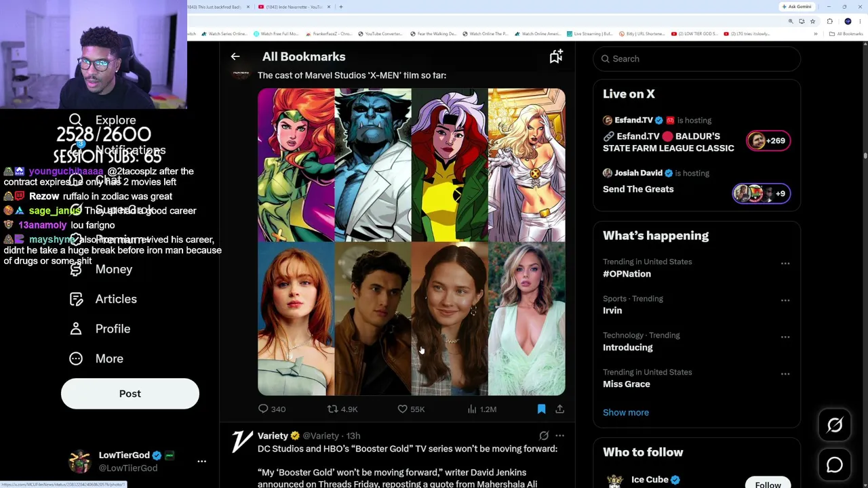868x488 pixels.
Task: Go back using the All Bookmarks arrow
Action: pyautogui.click(x=235, y=57)
